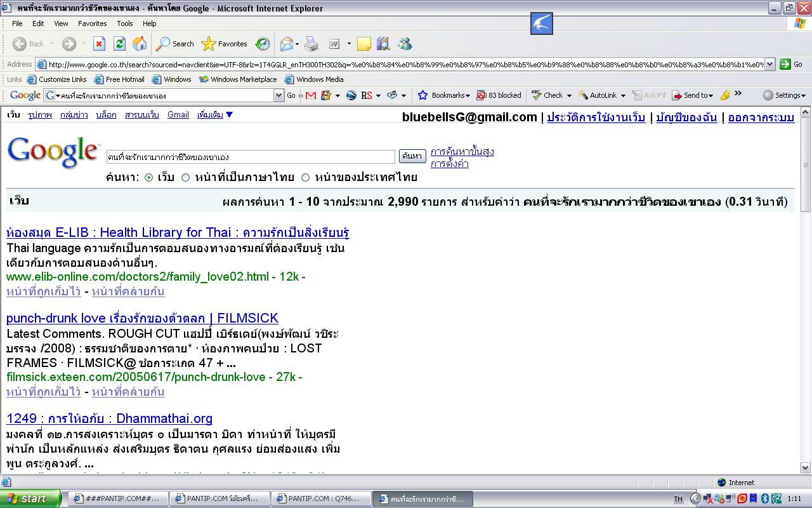812x508 pixels.
Task: Open the History clock icon
Action: [262, 44]
